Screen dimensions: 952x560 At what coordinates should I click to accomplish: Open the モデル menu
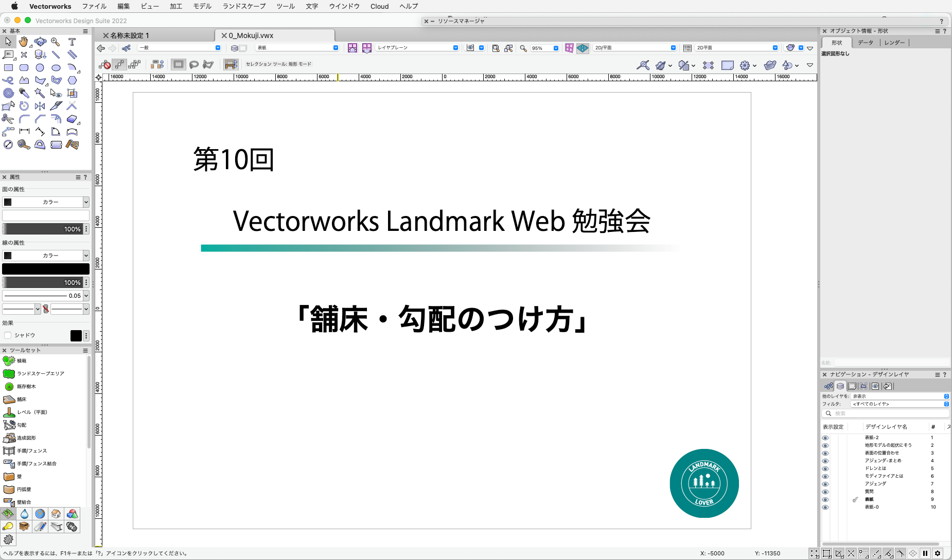pos(202,6)
